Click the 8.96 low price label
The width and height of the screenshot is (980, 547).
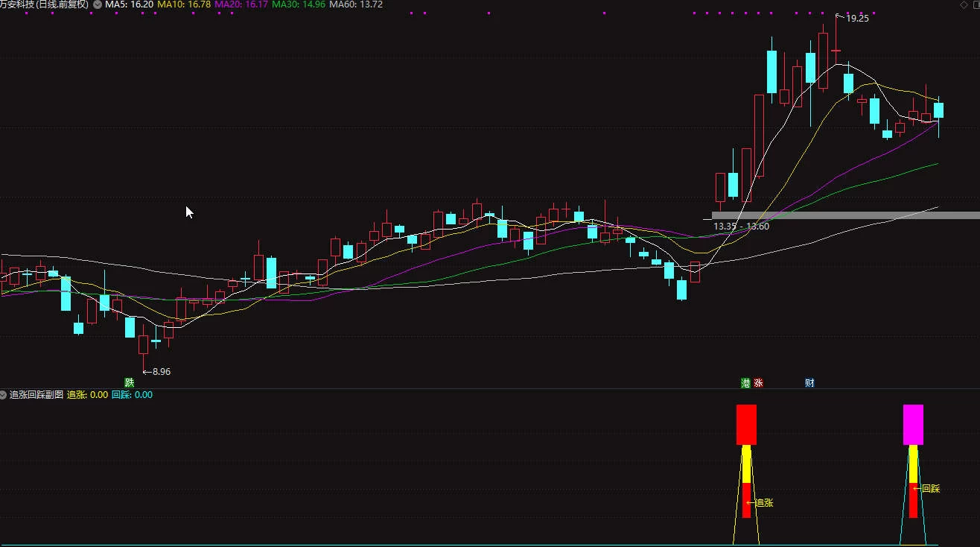tap(162, 372)
